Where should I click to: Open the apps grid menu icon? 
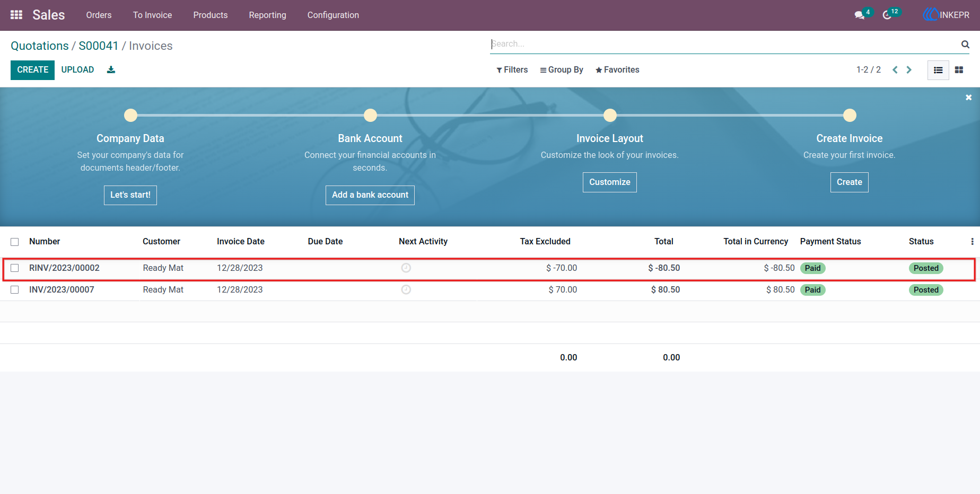pyautogui.click(x=16, y=15)
